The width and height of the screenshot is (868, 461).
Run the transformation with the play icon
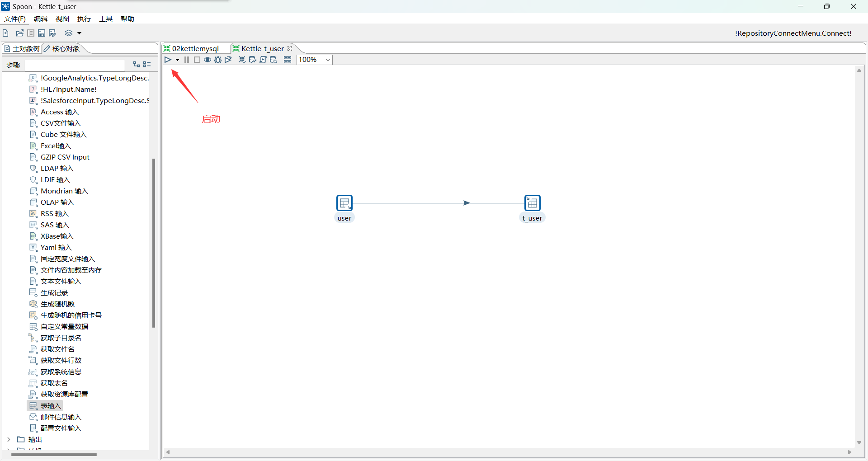[x=168, y=60]
